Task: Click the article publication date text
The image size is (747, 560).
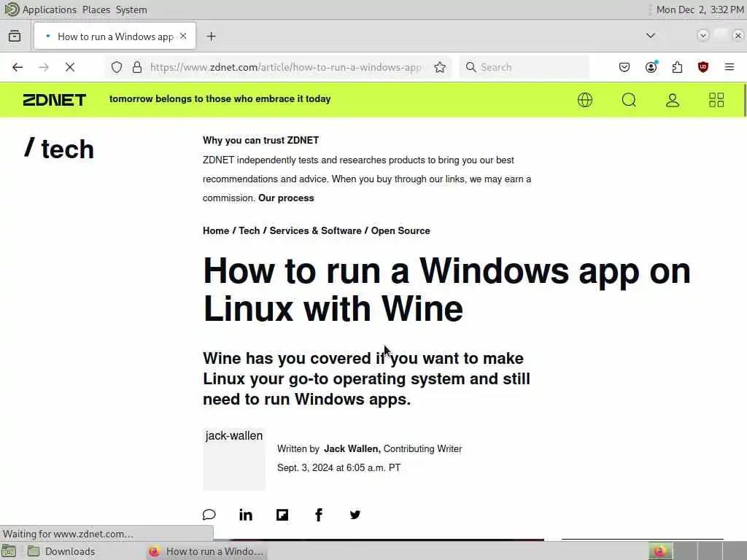Action: 338,467
